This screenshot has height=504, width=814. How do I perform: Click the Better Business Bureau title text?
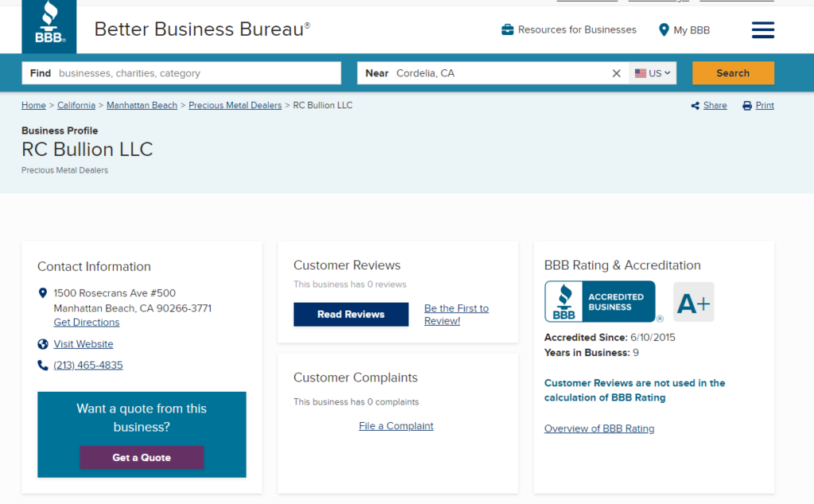202,29
